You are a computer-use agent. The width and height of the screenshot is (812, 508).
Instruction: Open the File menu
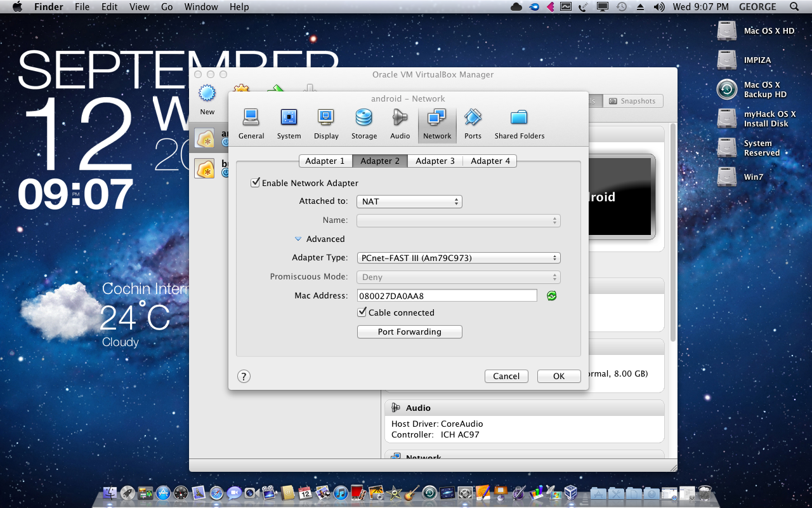(x=82, y=7)
